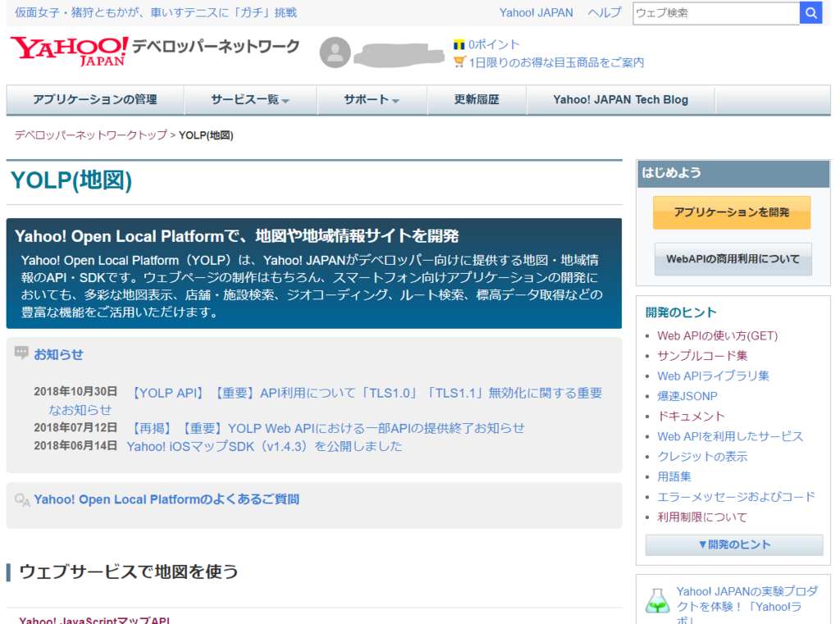Viewport: 840px width, 624px height.
Task: Click the WebAPIの商用利用について button
Action: (x=732, y=260)
